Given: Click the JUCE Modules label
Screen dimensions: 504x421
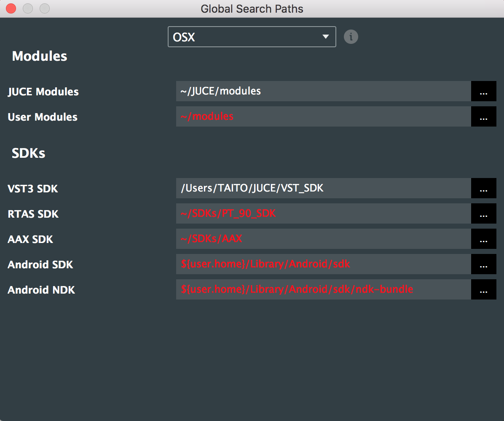Looking at the screenshot, I should coord(43,92).
